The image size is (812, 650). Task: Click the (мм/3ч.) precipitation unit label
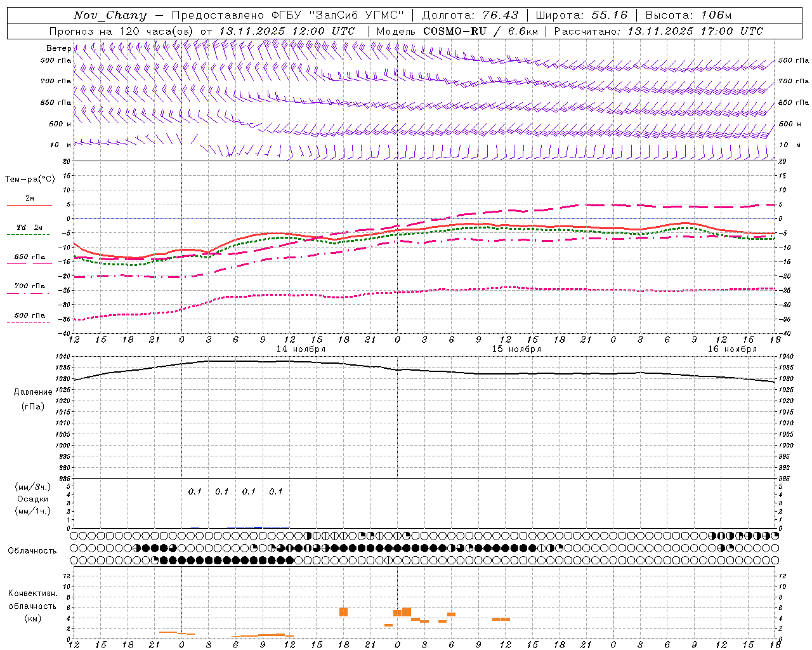[x=33, y=487]
